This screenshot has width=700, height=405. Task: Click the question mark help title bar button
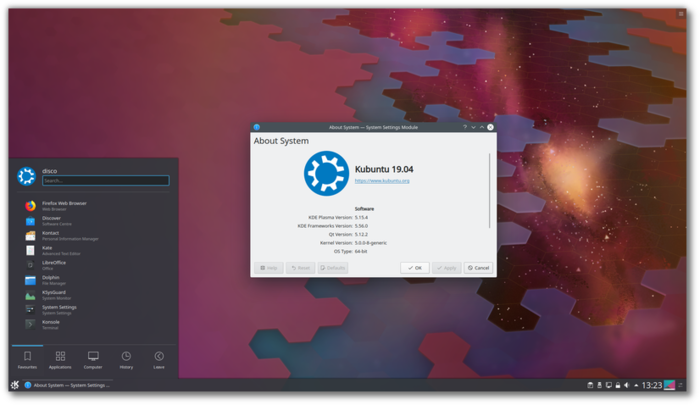coord(465,127)
